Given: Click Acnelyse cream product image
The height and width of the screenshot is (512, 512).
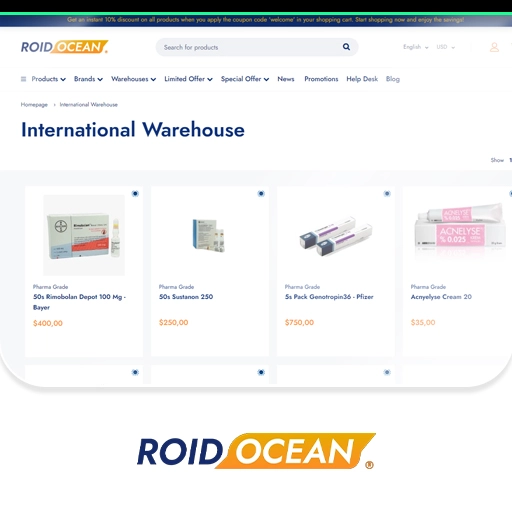Looking at the screenshot, I should click(x=459, y=230).
